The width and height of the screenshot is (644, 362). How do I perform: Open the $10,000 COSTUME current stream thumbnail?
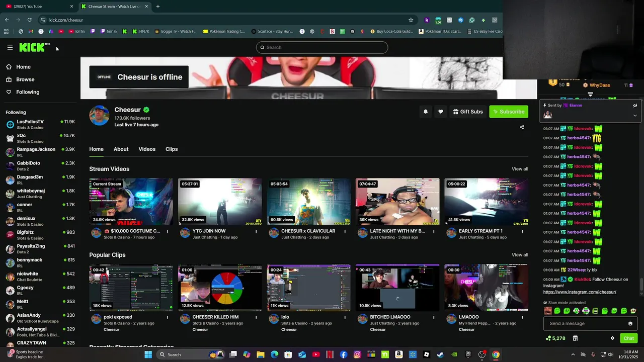(x=131, y=202)
